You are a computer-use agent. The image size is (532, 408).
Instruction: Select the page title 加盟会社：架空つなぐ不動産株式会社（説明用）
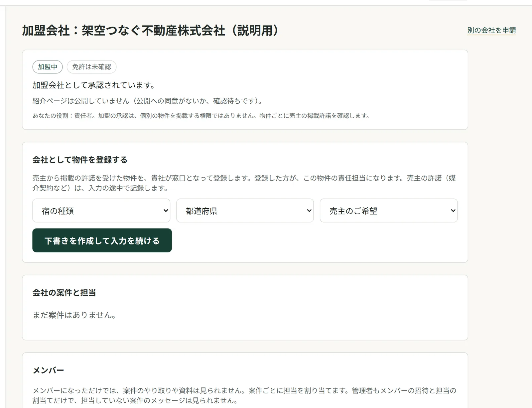[x=150, y=31]
